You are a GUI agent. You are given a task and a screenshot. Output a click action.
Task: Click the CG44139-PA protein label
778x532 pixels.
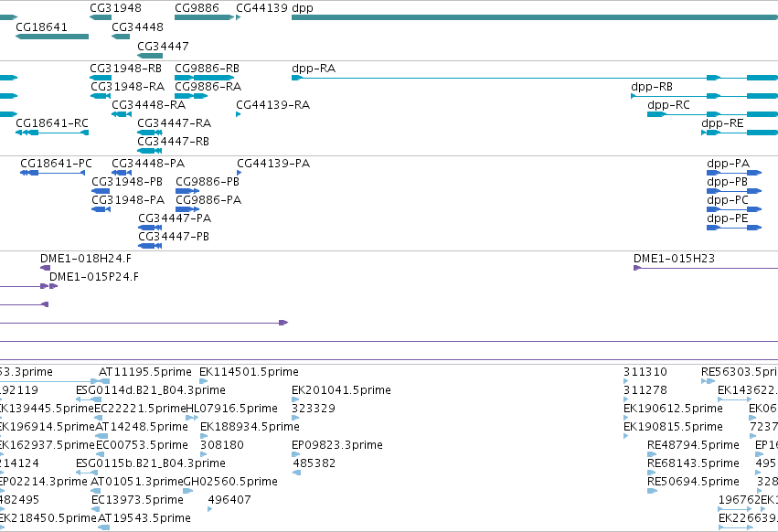tap(273, 164)
